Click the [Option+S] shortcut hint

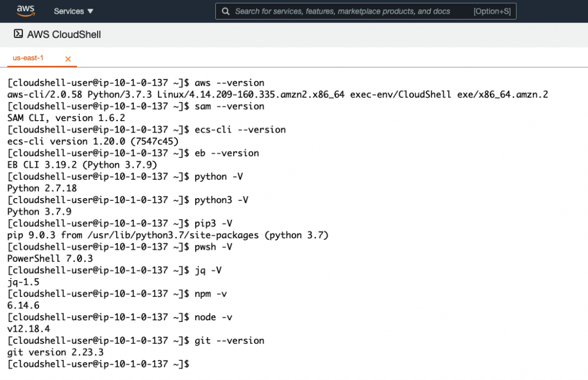coord(492,11)
